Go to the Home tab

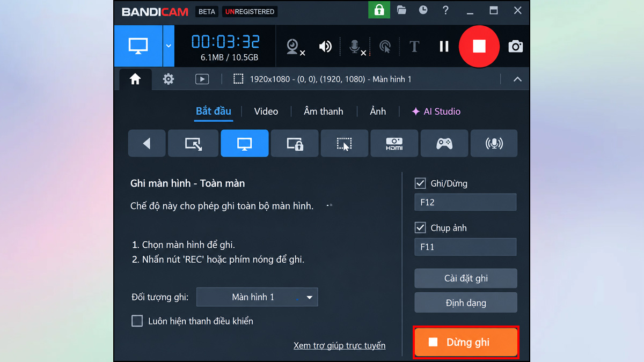click(135, 79)
